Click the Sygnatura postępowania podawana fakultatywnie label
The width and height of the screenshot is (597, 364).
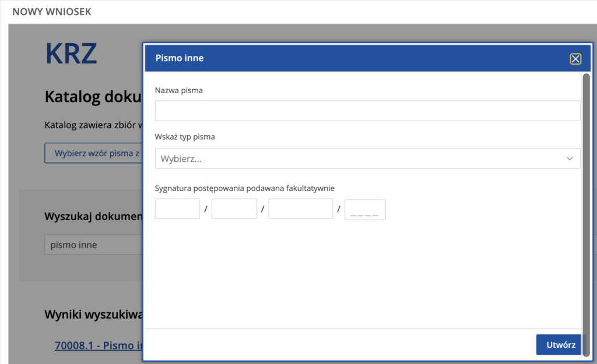coord(244,188)
